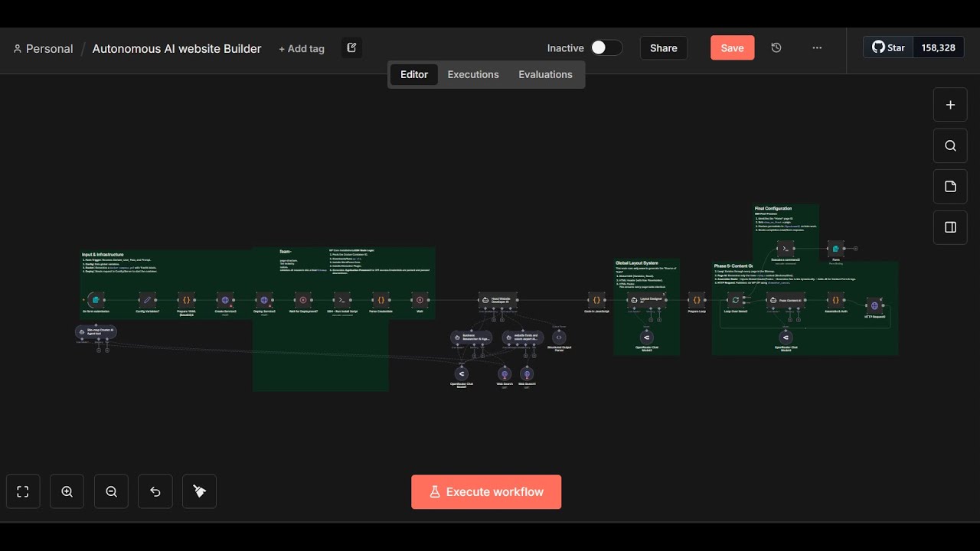This screenshot has height=551, width=980.
Task: Toggle the side panel icon
Action: tap(950, 227)
